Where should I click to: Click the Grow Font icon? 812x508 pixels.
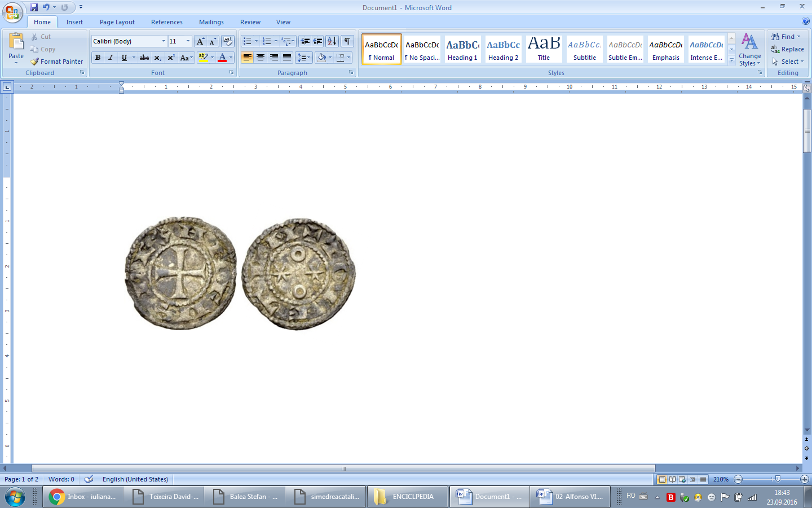[200, 41]
